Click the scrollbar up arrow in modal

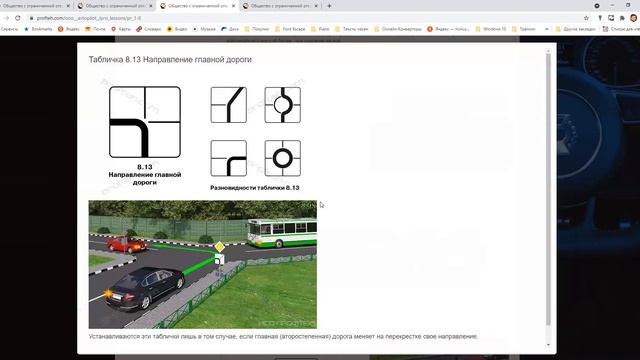point(548,51)
